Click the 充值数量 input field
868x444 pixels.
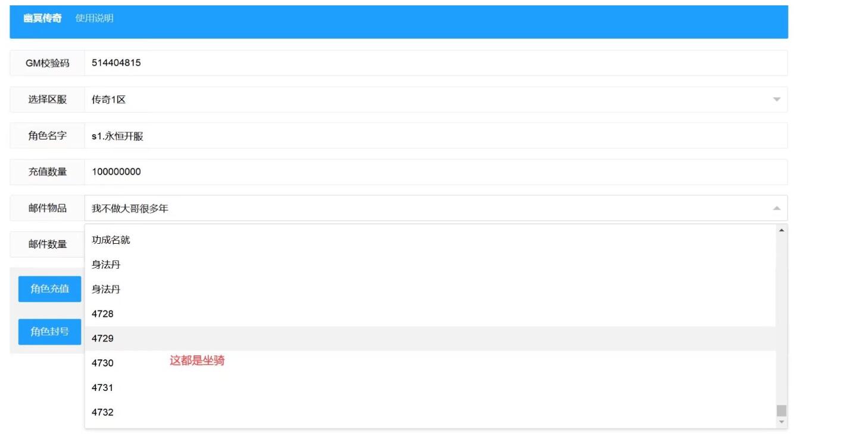pyautogui.click(x=435, y=172)
